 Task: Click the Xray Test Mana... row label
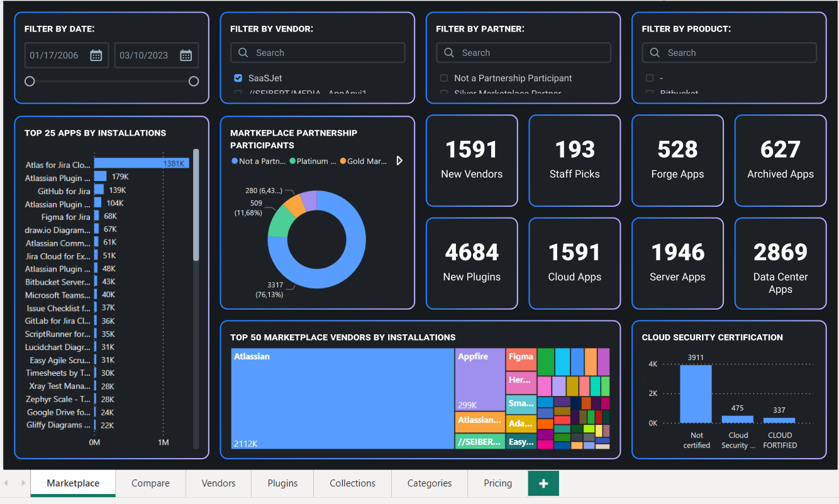(x=60, y=386)
